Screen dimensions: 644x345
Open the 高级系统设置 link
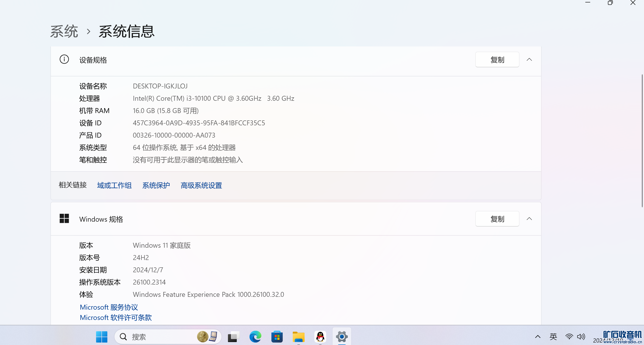click(x=201, y=185)
